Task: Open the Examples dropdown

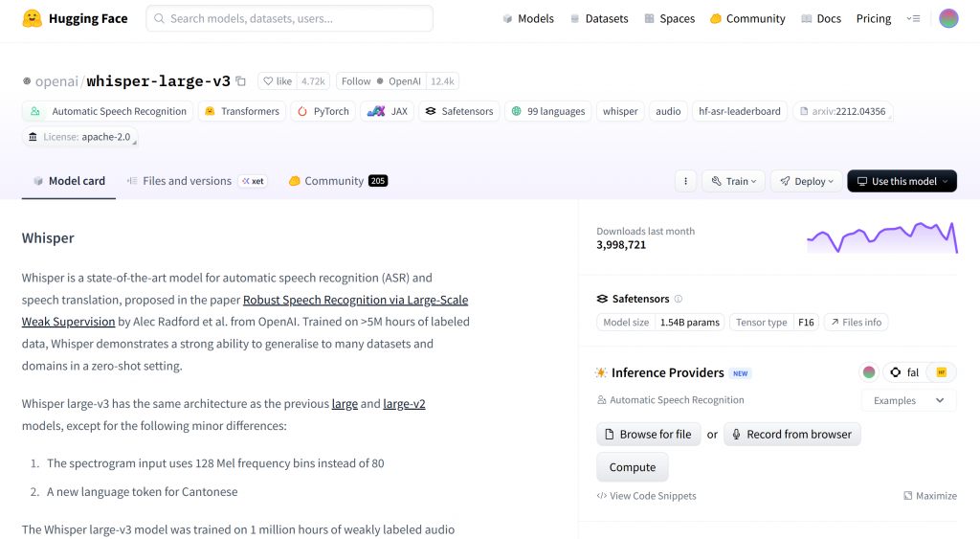Action: [x=909, y=401]
